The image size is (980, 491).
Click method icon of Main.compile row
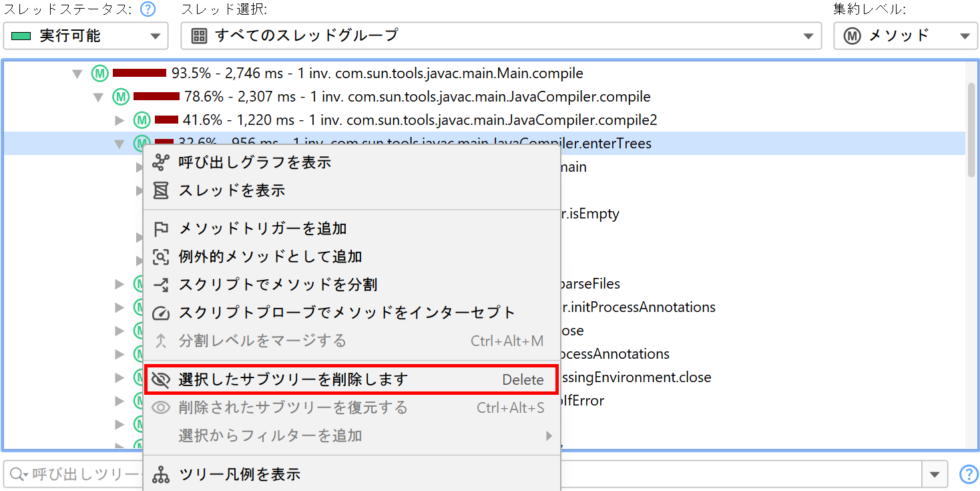tap(99, 73)
